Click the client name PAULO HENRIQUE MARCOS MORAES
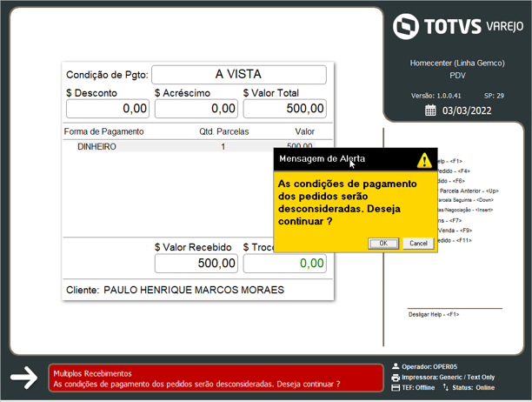The height and width of the screenshot is (402, 532). (x=194, y=290)
